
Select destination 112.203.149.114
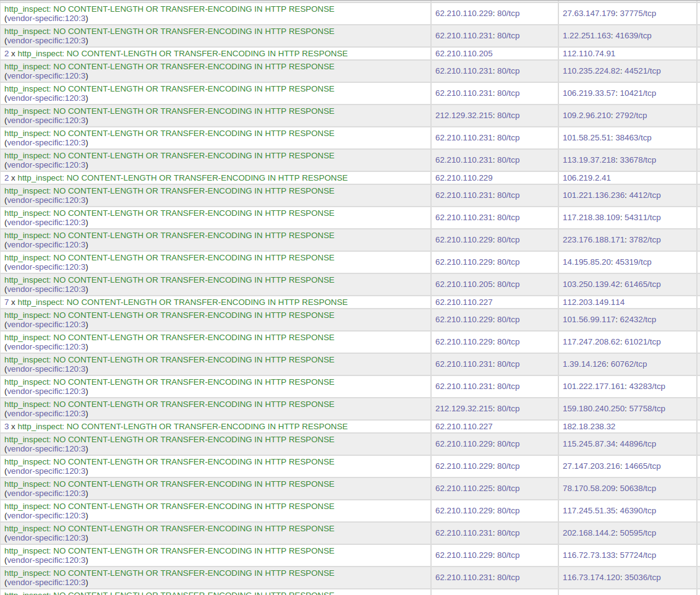[x=593, y=302]
